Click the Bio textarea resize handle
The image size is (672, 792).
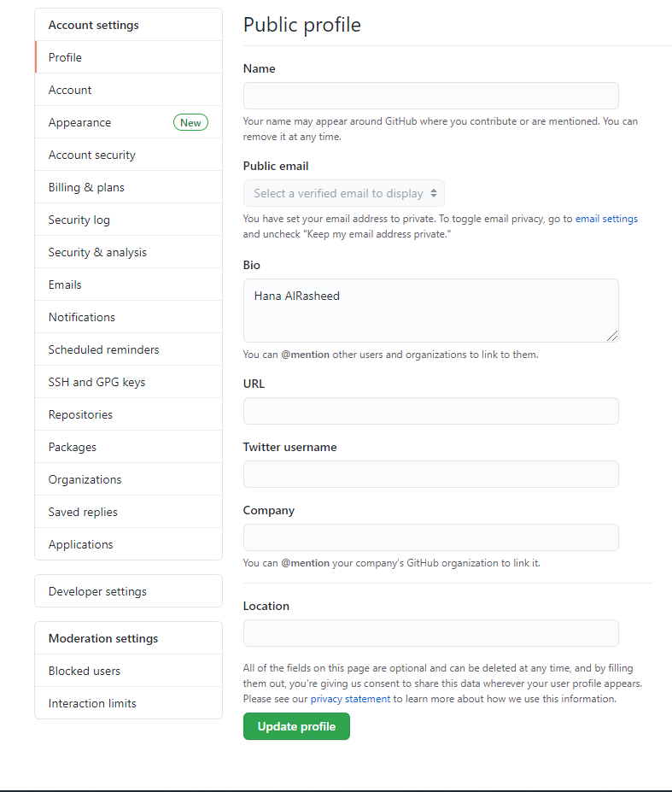(612, 336)
